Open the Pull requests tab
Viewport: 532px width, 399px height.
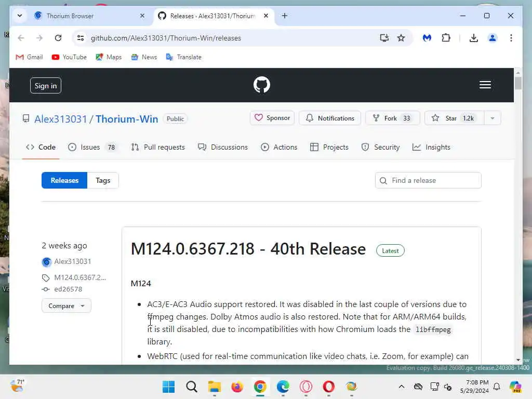pos(158,147)
